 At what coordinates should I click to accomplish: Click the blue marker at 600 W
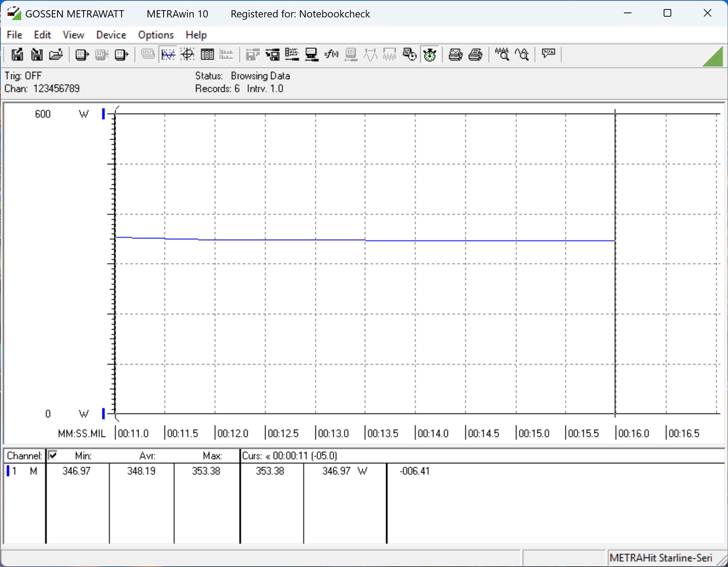[103, 114]
